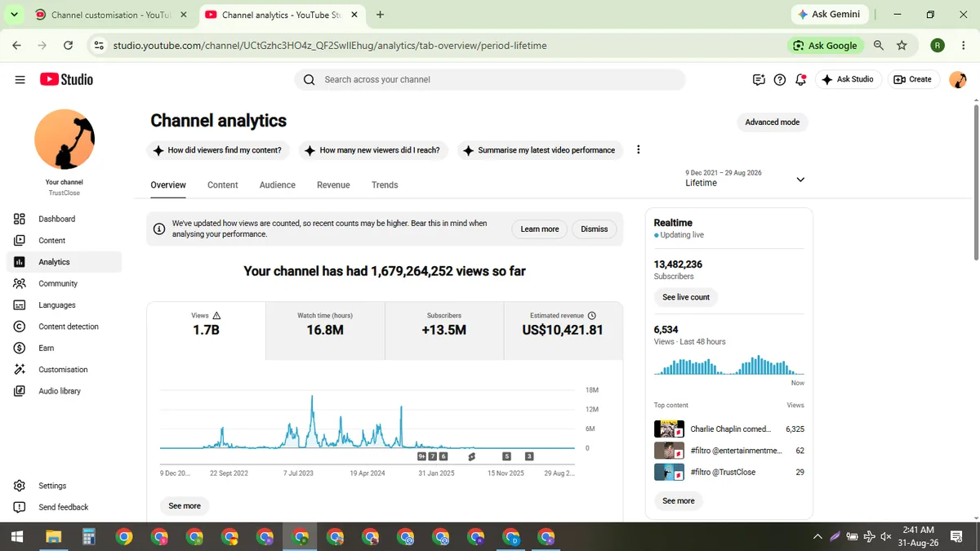The height and width of the screenshot is (551, 980).
Task: Open Community in the sidebar
Action: 64,283
